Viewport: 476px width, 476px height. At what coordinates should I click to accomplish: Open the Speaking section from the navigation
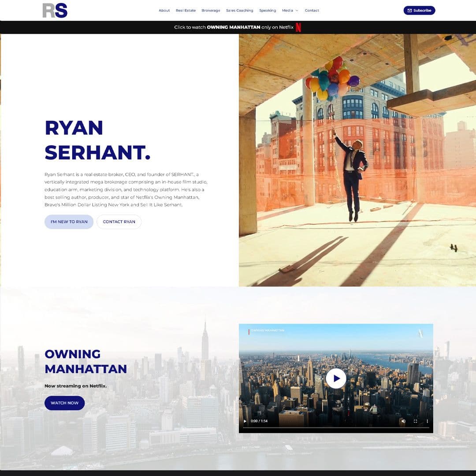pyautogui.click(x=268, y=10)
